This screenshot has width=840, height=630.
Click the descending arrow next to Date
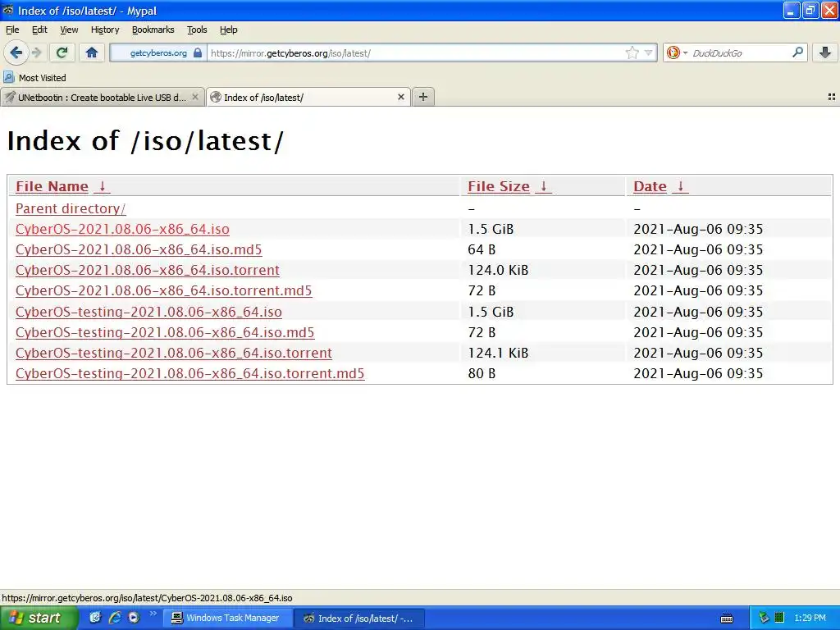681,186
